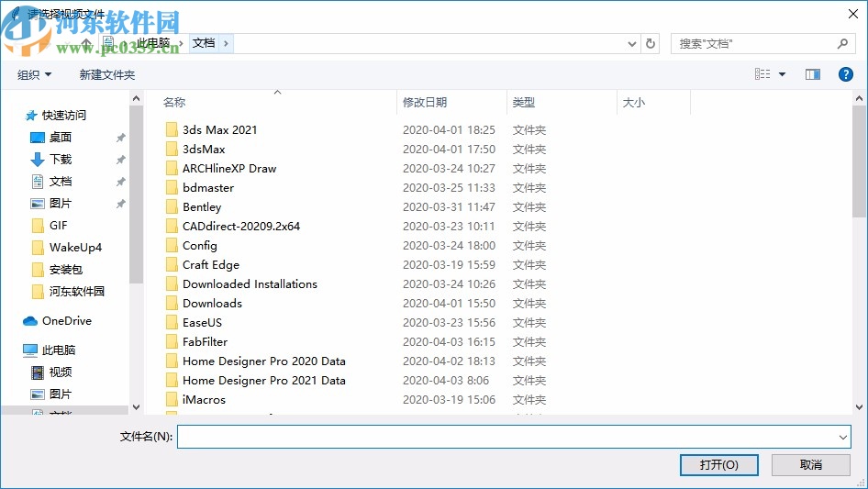
Task: Click 新建文件夹 button
Action: tap(106, 74)
